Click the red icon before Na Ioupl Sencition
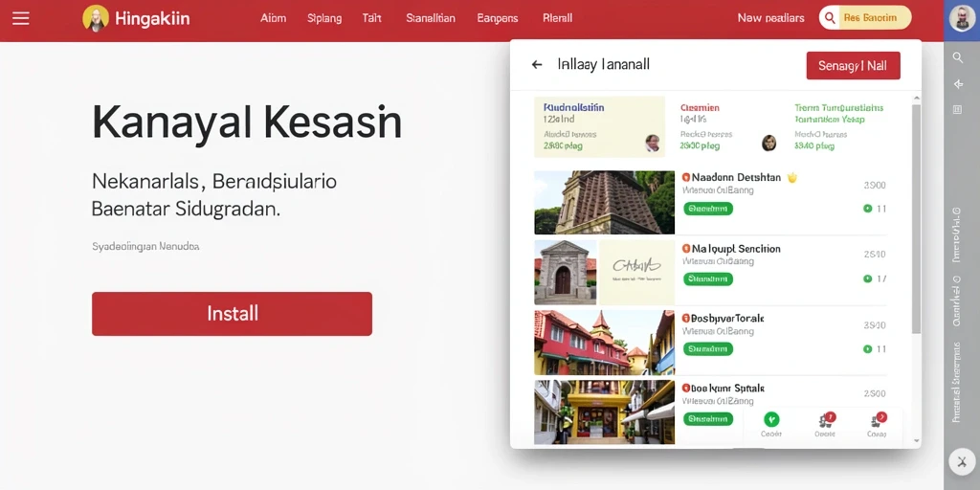Image resolution: width=980 pixels, height=490 pixels. click(x=685, y=249)
